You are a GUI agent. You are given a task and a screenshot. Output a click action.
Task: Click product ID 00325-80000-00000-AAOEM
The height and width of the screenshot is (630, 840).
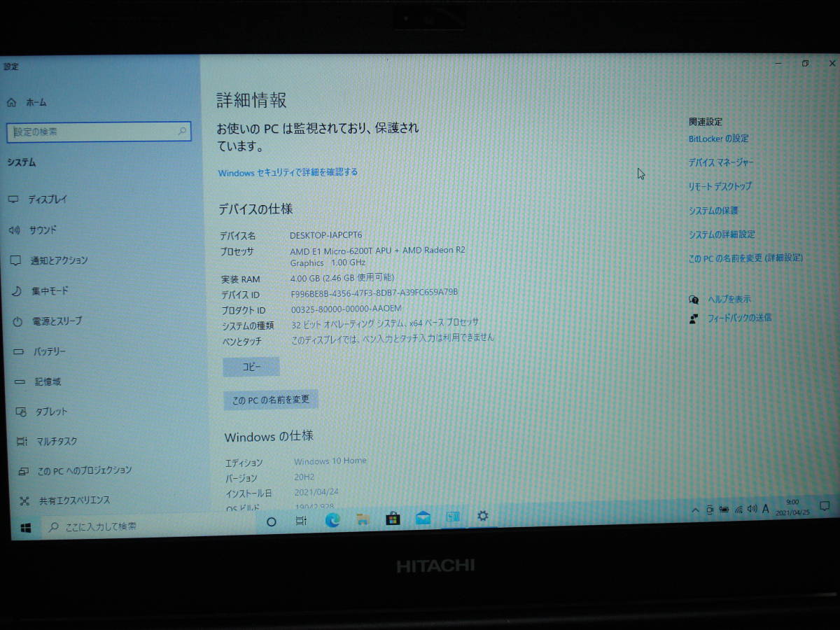click(346, 309)
